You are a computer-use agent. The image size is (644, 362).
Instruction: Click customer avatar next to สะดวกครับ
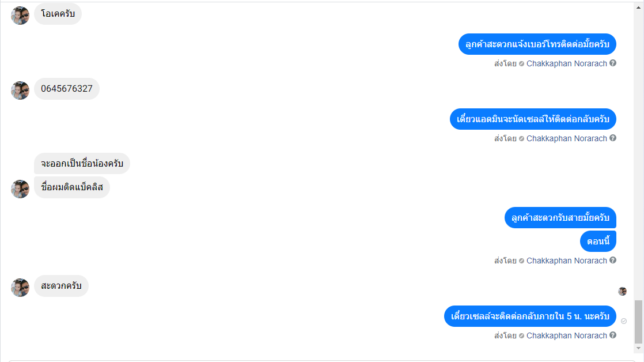tap(20, 288)
